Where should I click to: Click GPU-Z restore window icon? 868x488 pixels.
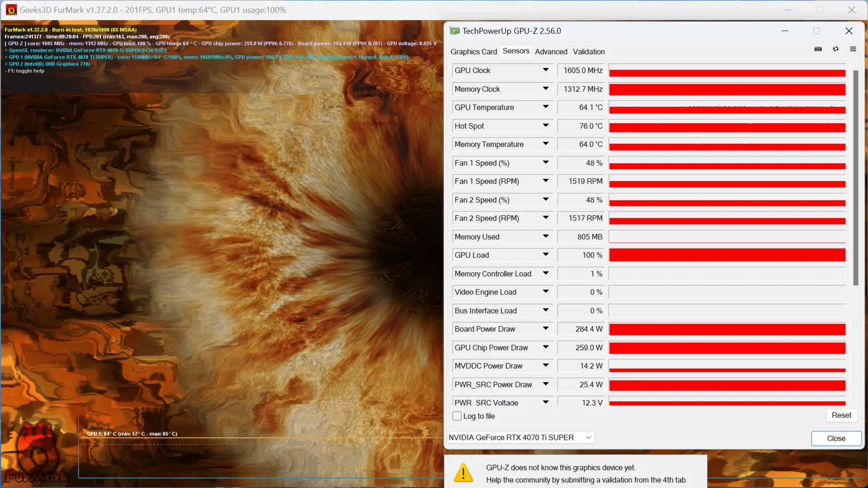coord(817,30)
